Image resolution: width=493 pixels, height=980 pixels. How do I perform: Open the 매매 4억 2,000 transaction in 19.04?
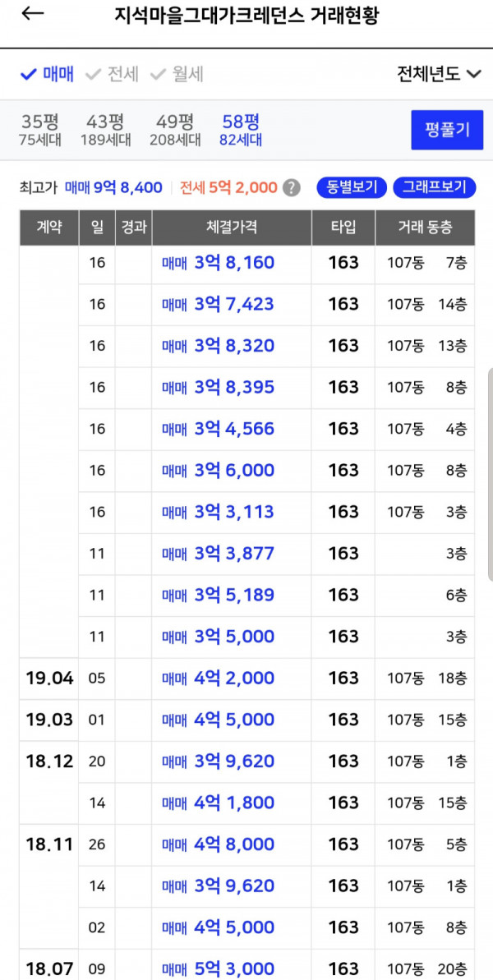coord(246,679)
